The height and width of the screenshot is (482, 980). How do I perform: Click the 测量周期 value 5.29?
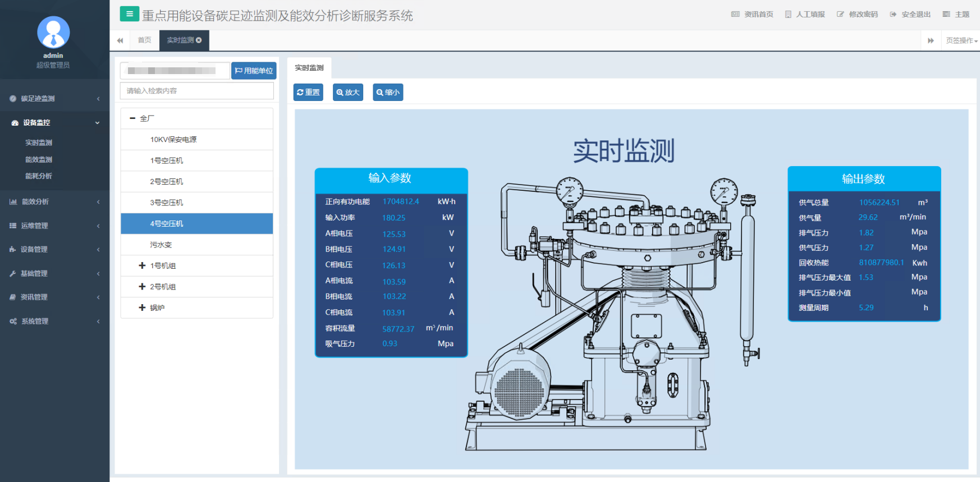866,308
